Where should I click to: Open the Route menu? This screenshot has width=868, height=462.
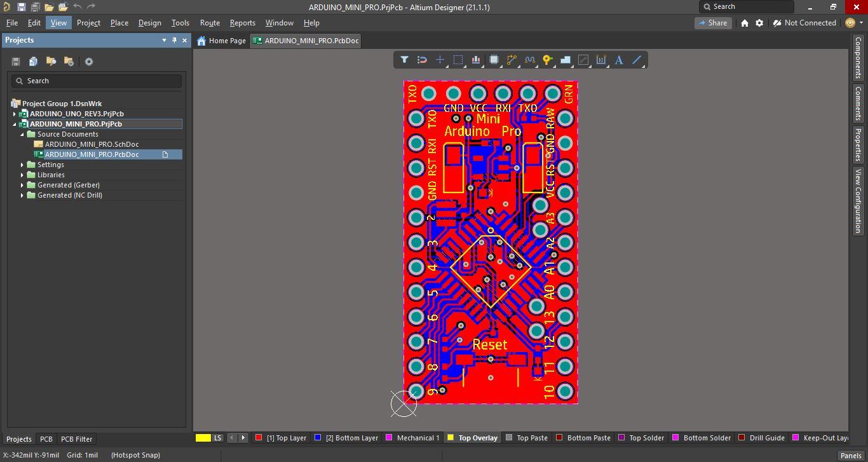click(210, 23)
